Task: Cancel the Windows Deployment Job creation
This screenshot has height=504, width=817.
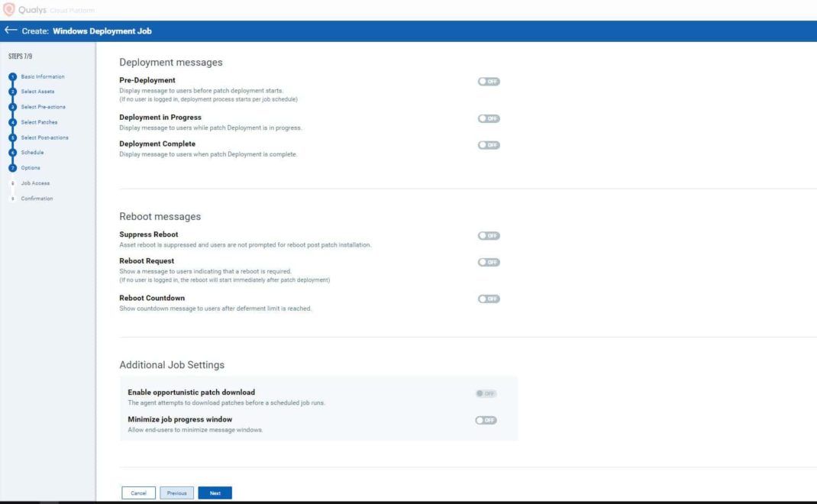Action: (x=139, y=493)
